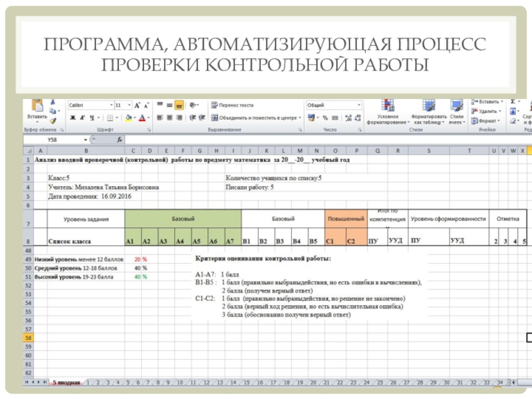Open the Calibri font name dropdown
532x399 pixels.
[x=111, y=105]
